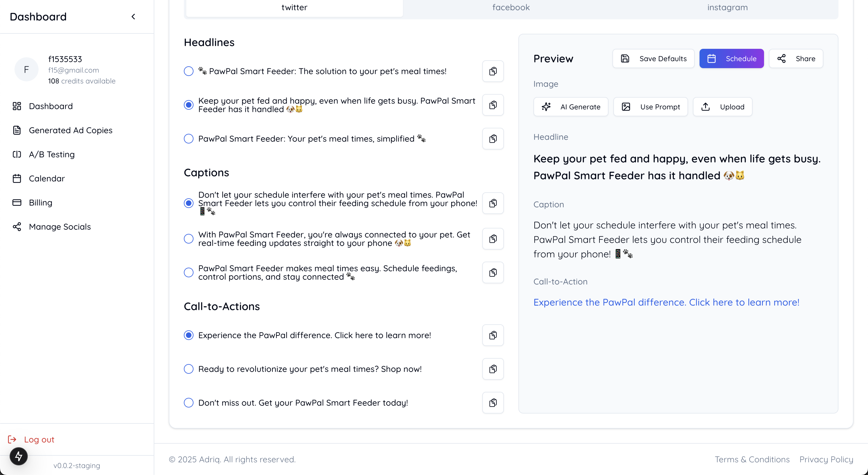
Task: Copy the 'Ready to revolutionize' call-to-action
Action: 493,369
